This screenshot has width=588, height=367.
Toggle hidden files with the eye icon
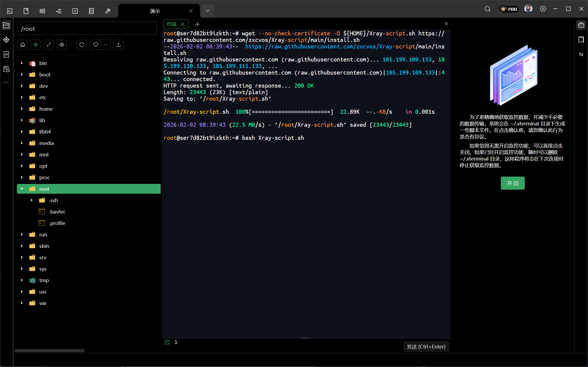click(x=62, y=45)
